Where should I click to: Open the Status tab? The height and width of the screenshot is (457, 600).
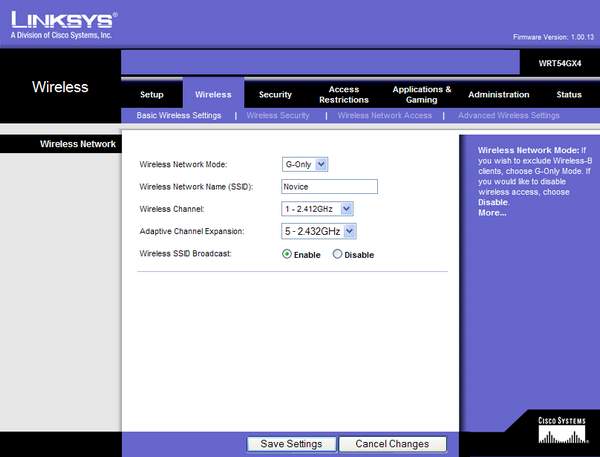(x=568, y=95)
